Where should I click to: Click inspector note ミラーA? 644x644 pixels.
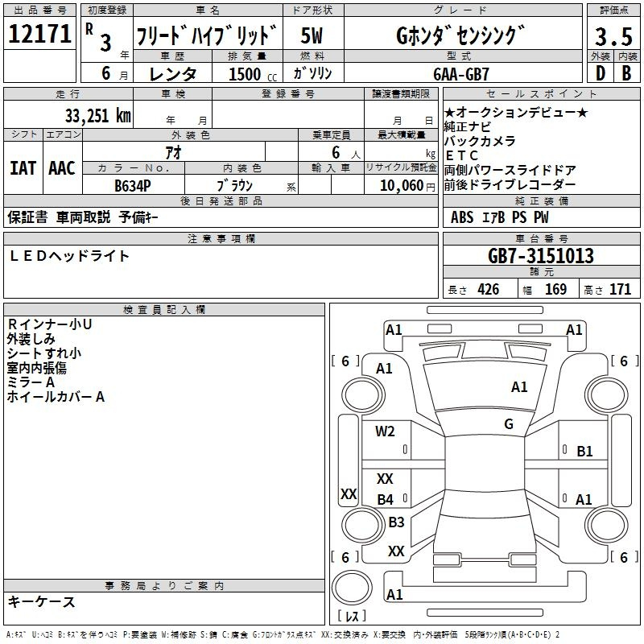pos(31,382)
